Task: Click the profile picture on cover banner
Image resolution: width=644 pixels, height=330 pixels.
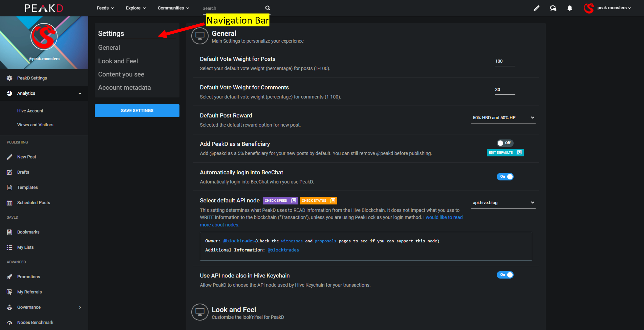Action: (x=44, y=37)
